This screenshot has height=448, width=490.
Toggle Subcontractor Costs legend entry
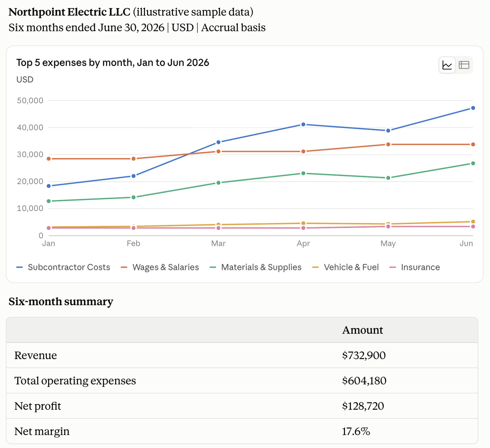tap(63, 267)
